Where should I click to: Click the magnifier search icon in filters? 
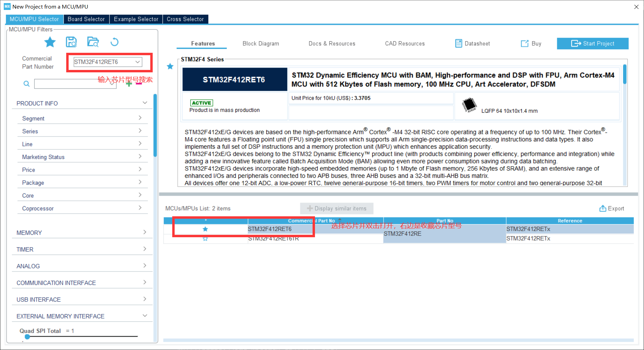click(x=26, y=84)
